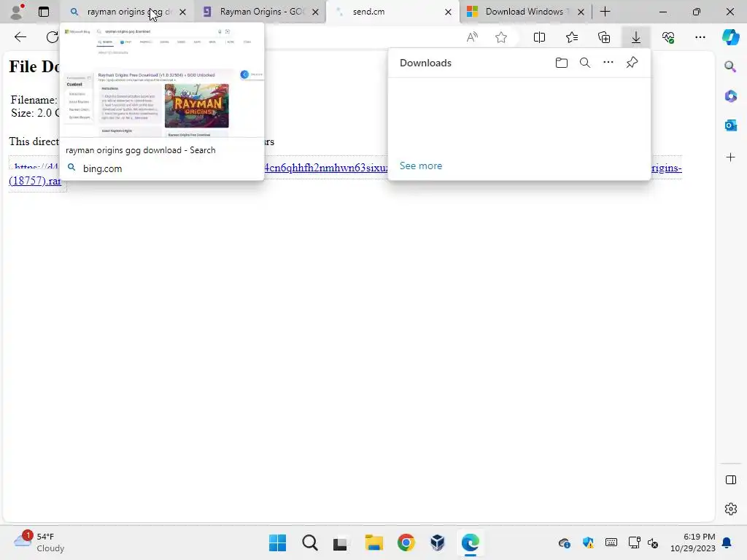Open more options in Downloads panel
Image resolution: width=747 pixels, height=560 pixels.
(x=608, y=63)
